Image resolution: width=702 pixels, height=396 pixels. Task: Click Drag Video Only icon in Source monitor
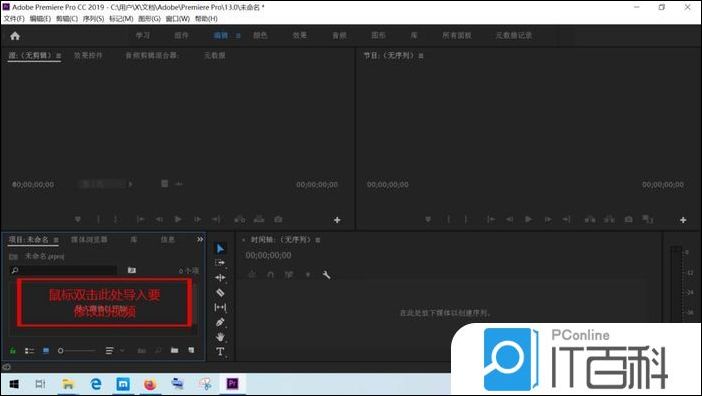[x=165, y=184]
